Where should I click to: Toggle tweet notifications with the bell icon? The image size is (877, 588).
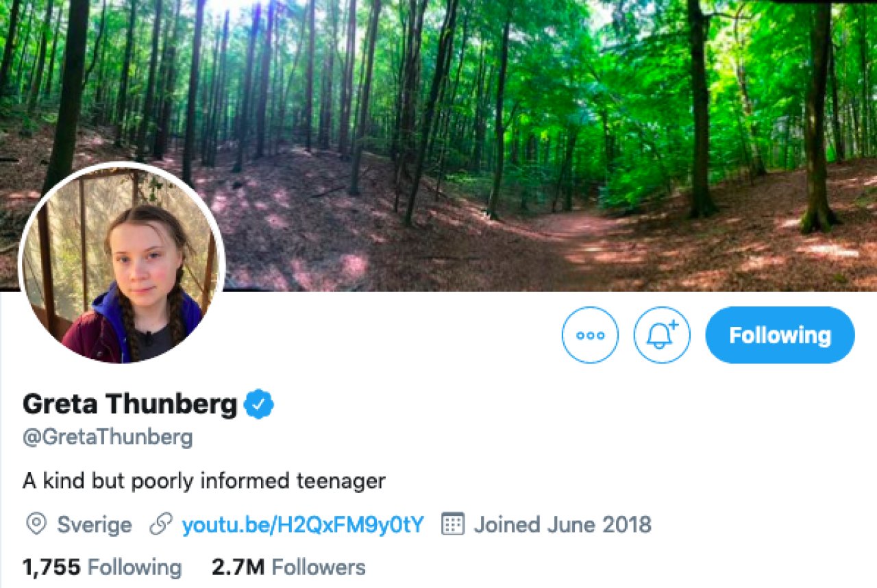coord(661,335)
